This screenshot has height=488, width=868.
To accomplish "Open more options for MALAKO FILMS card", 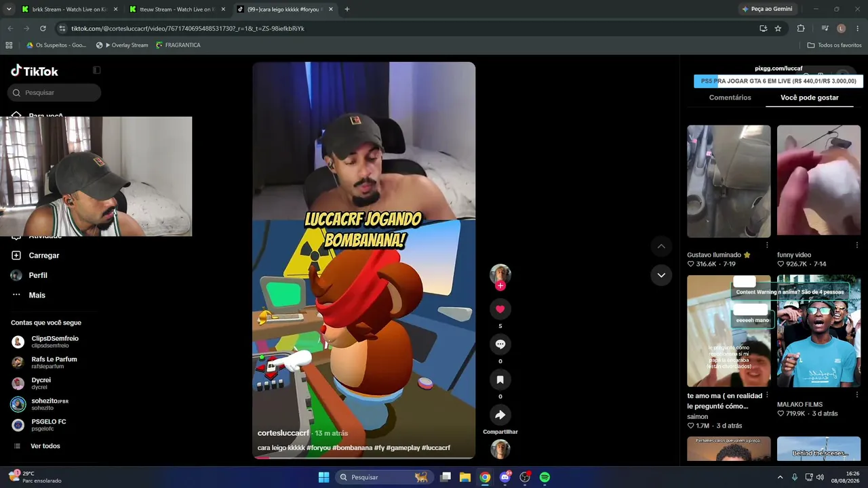I will point(856,395).
